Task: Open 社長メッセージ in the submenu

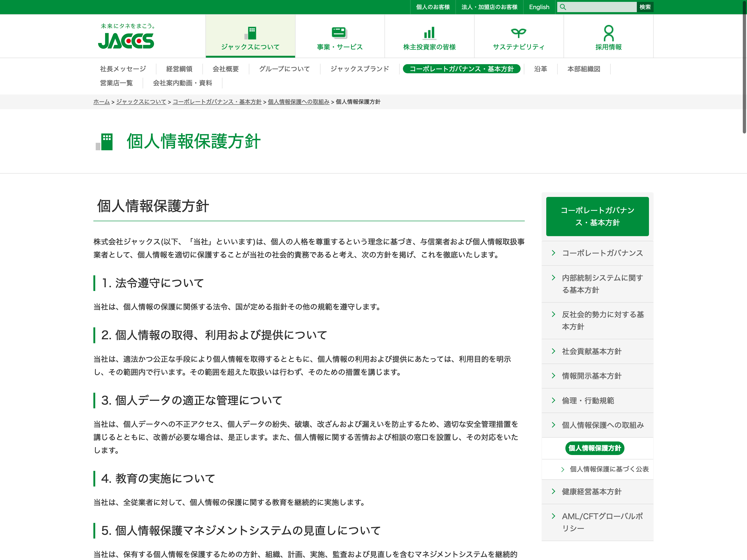Action: [123, 69]
